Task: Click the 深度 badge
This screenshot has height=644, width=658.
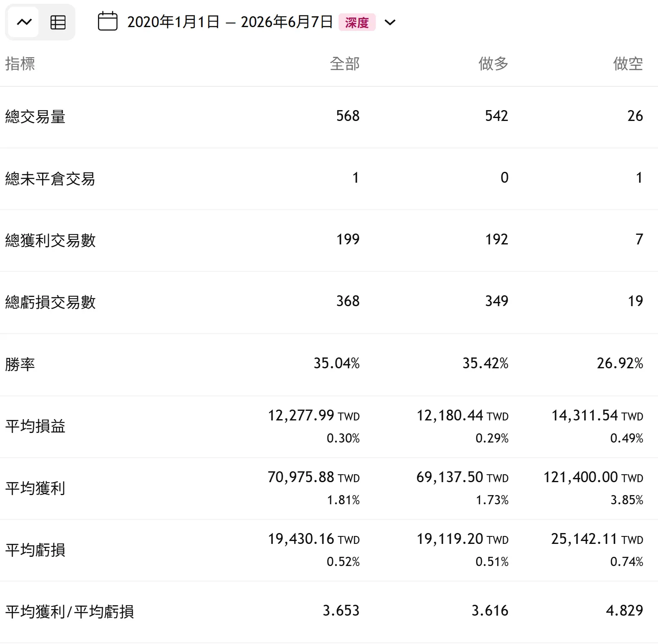Action: pos(357,22)
